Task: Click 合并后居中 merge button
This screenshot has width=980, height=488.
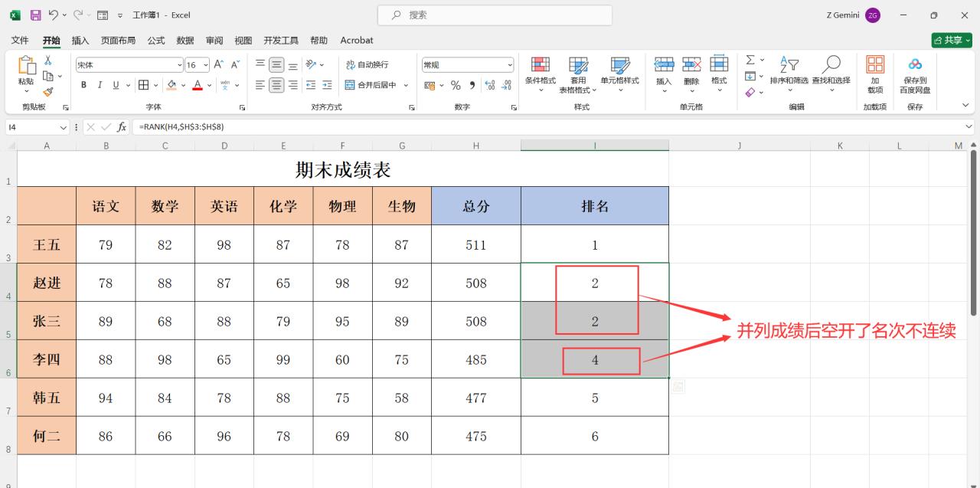Action: (371, 85)
